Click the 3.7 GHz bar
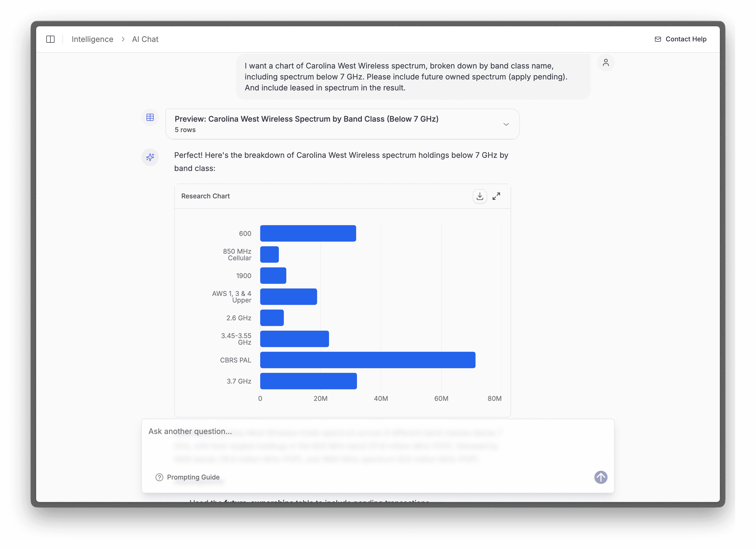Viewport: 756px width, 548px height. tap(308, 381)
